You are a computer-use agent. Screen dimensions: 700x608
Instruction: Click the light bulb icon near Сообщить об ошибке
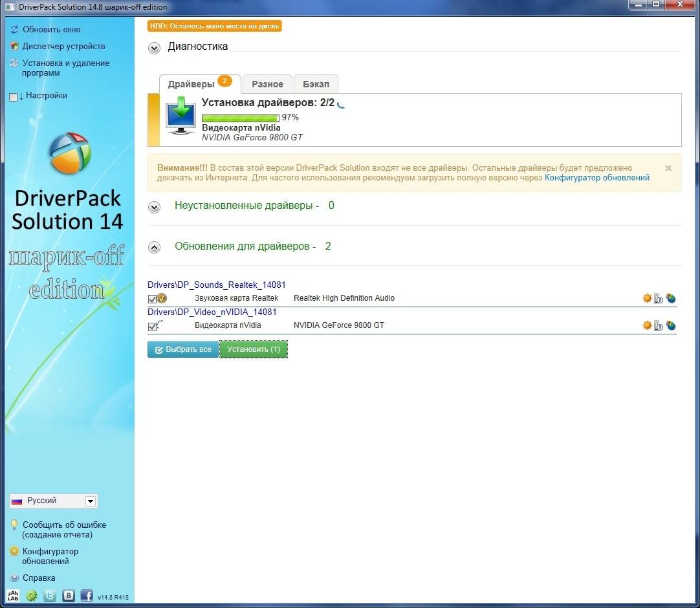tap(14, 525)
